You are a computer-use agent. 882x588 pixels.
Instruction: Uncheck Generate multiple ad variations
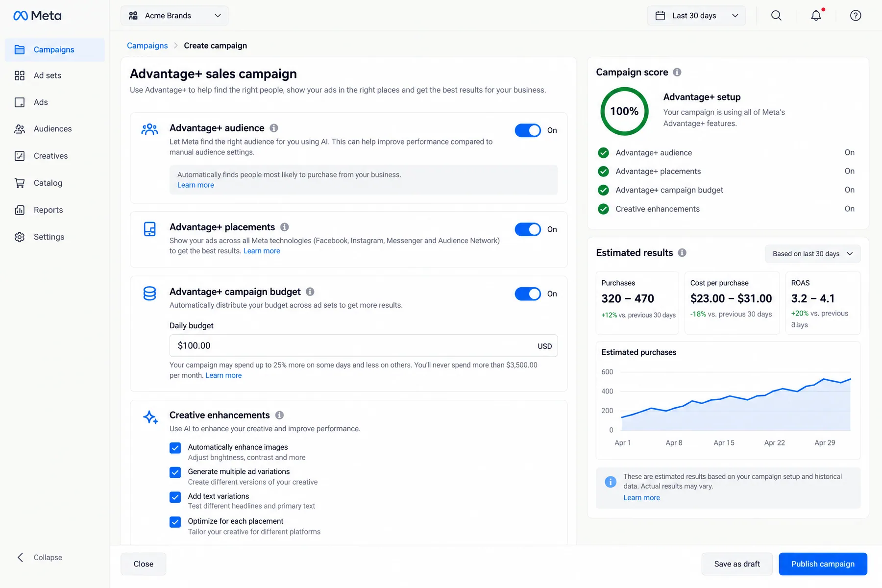pos(175,472)
